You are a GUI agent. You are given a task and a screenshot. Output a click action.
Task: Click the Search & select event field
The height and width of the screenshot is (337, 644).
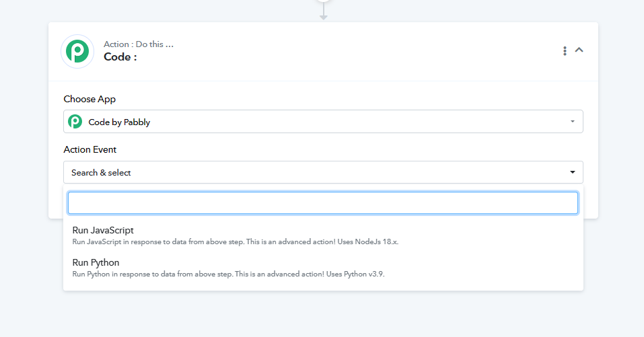pos(323,172)
